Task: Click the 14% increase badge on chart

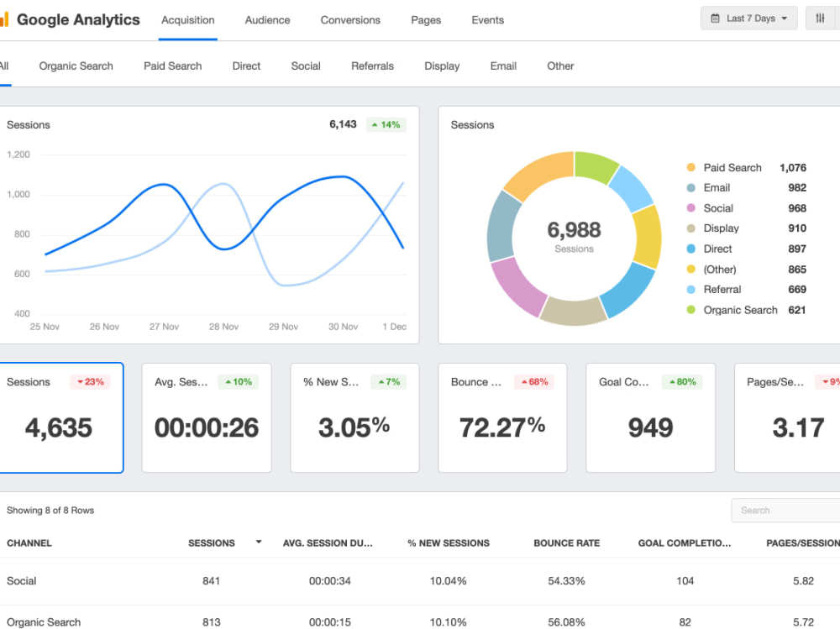Action: [x=386, y=125]
